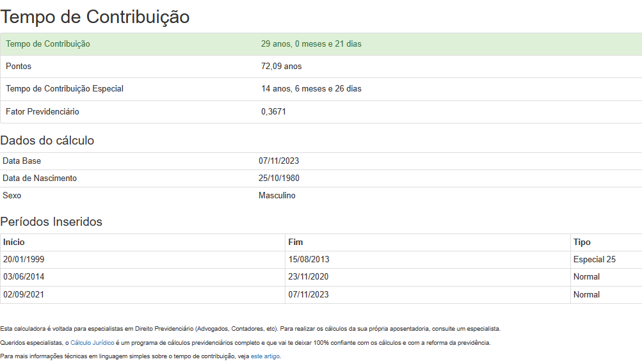Click the 'Períodos Inseridos' heading
The width and height of the screenshot is (642, 364).
click(51, 222)
